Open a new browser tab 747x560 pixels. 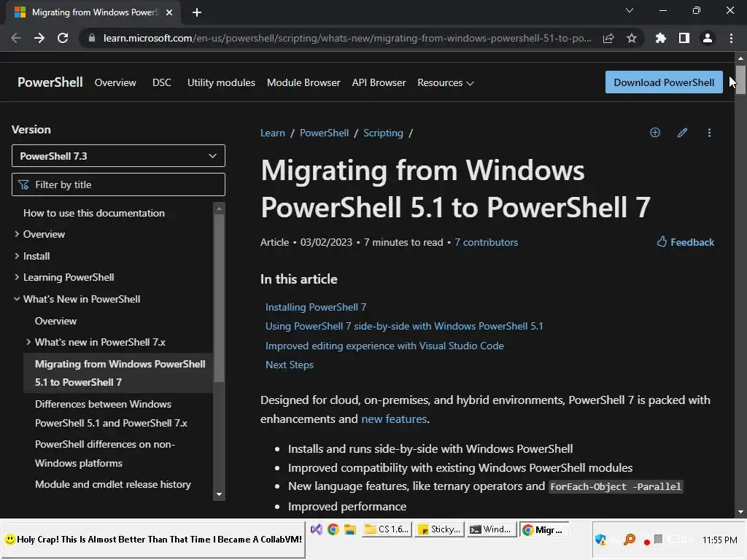coord(197,12)
